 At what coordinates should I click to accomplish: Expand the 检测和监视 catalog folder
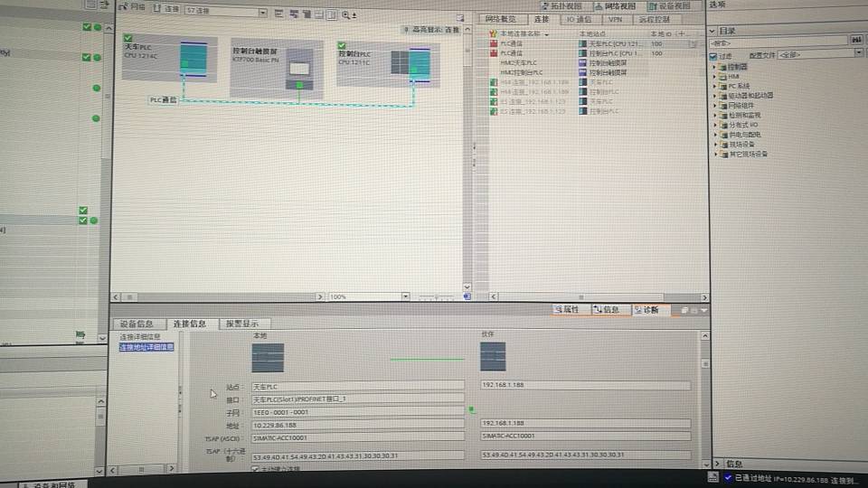pos(714,115)
